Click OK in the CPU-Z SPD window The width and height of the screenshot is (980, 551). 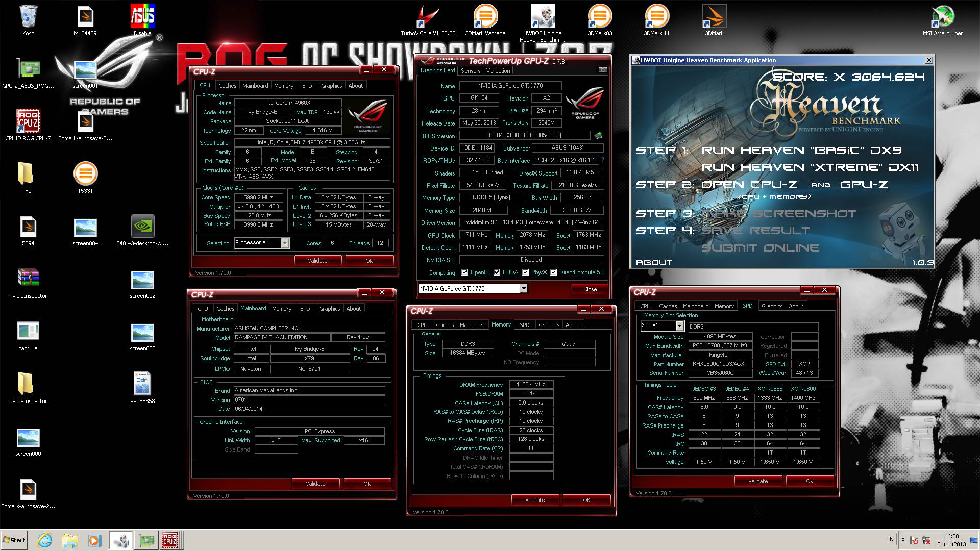tap(810, 481)
